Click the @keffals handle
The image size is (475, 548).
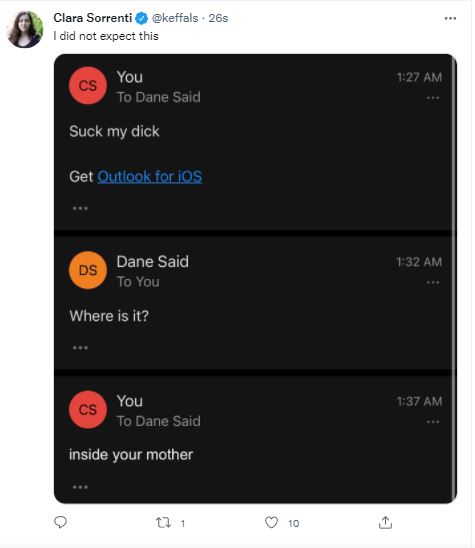(x=175, y=18)
